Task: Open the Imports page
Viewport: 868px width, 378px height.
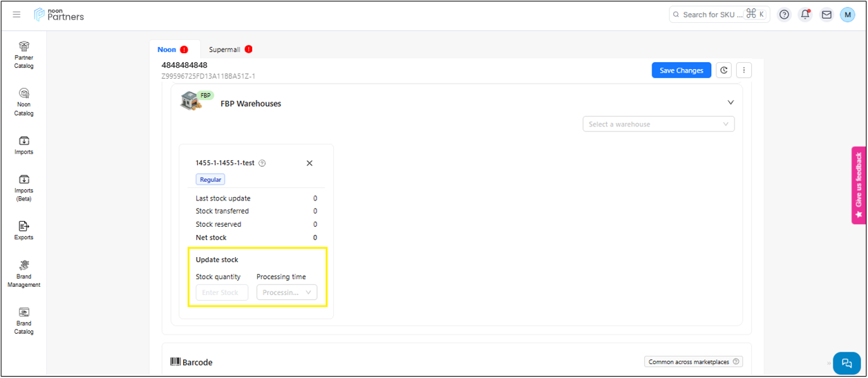Action: [24, 144]
